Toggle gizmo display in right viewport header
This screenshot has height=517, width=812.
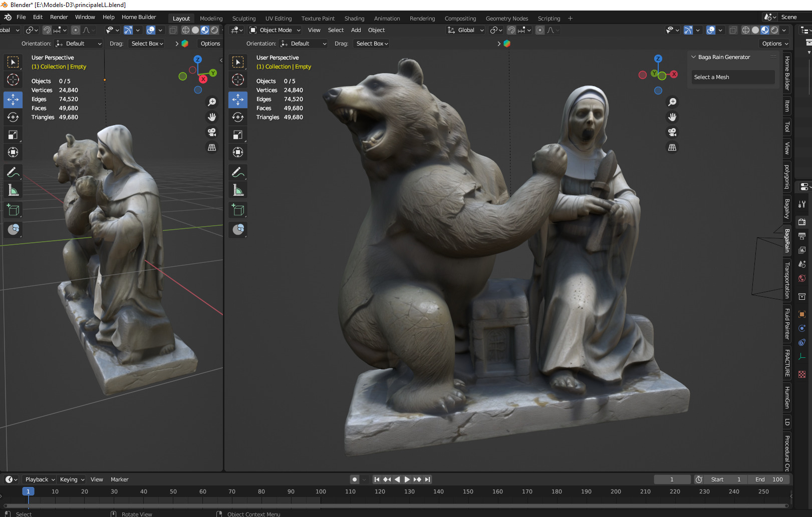[688, 30]
